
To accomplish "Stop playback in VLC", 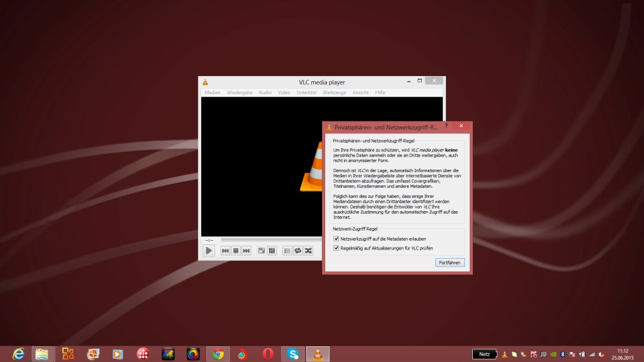I will 236,251.
